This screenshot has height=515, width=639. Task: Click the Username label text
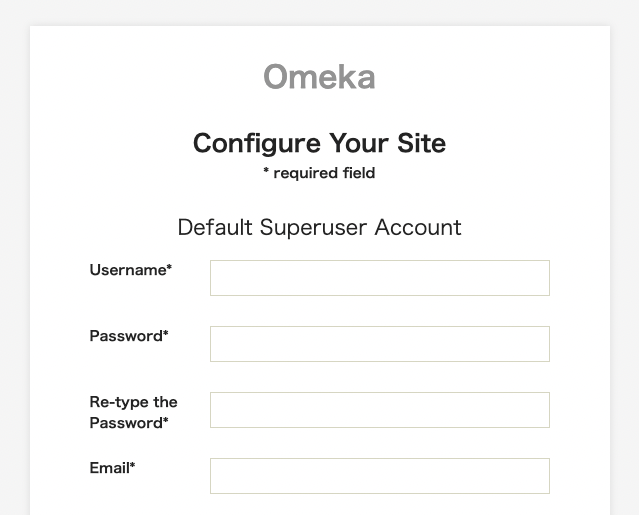click(x=127, y=270)
